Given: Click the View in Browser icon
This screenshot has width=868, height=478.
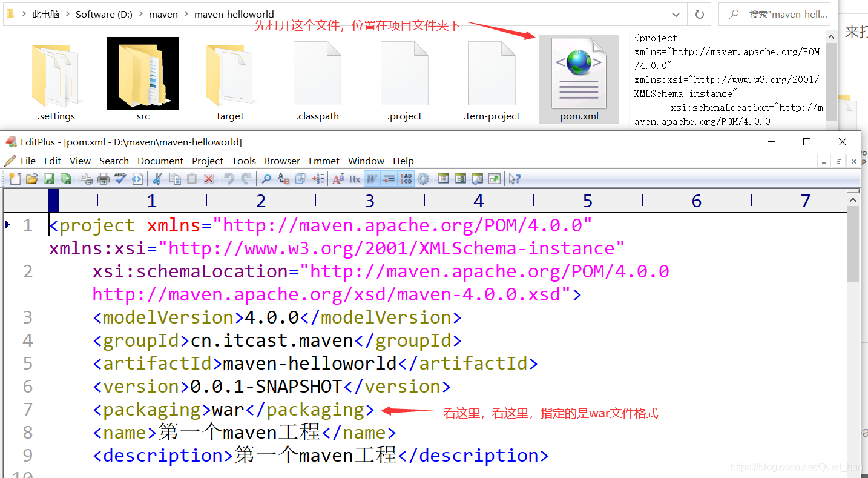Looking at the screenshot, I should (137, 179).
